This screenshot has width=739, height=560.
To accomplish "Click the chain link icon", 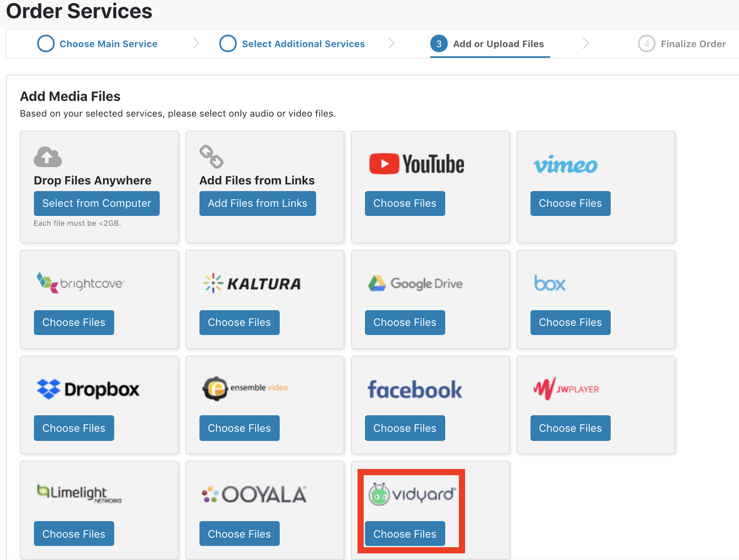I will point(211,156).
